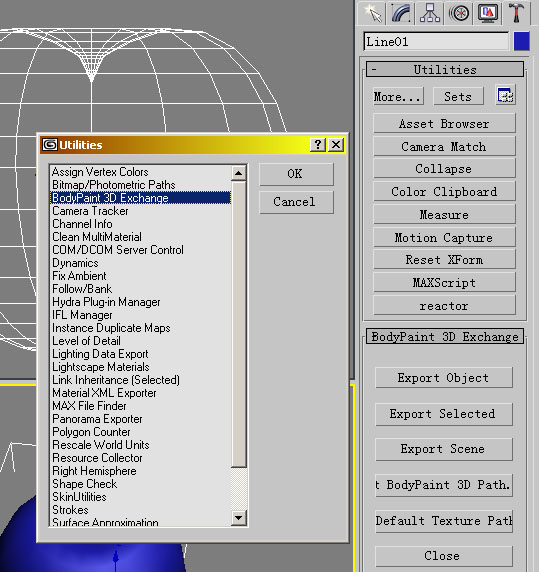Open the Hierarchy command panel tab

pos(430,13)
